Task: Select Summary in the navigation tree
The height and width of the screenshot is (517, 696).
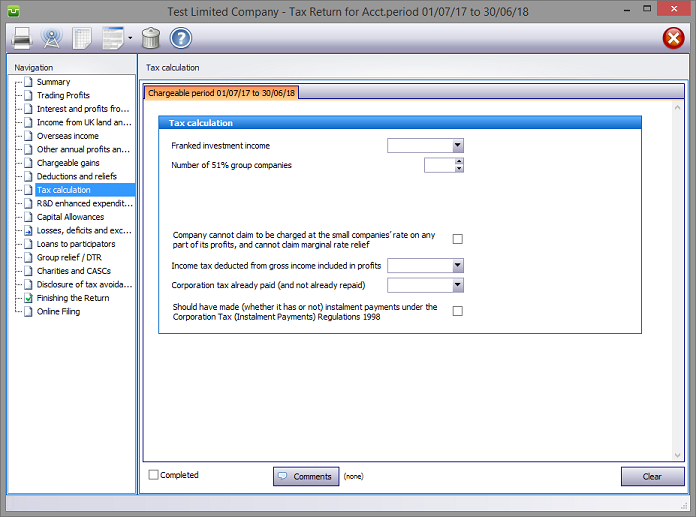Action: [53, 82]
